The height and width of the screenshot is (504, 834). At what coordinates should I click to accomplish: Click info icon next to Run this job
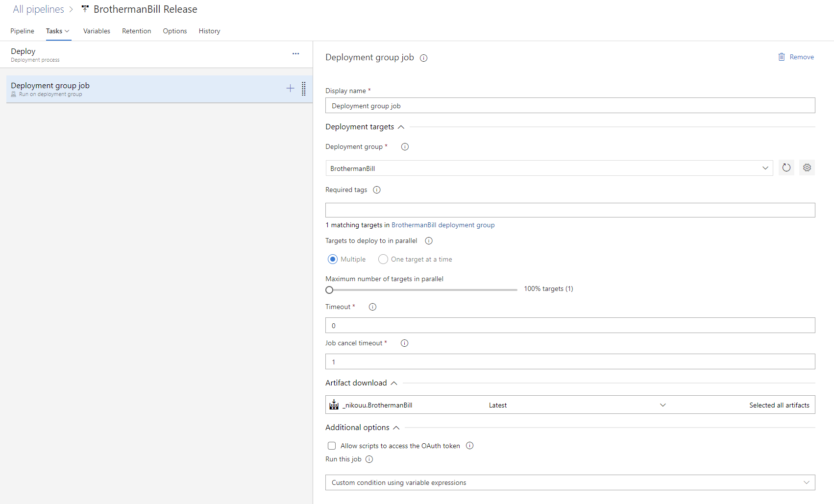[369, 459]
